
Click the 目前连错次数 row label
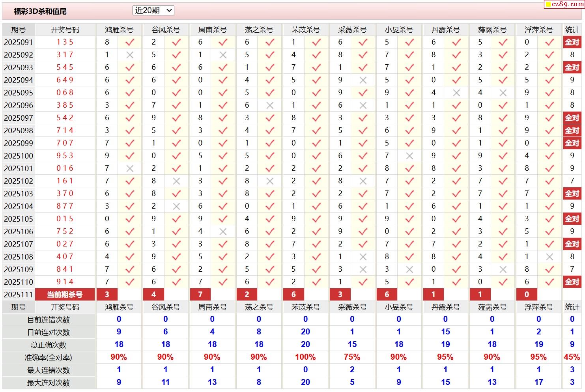pos(49,320)
